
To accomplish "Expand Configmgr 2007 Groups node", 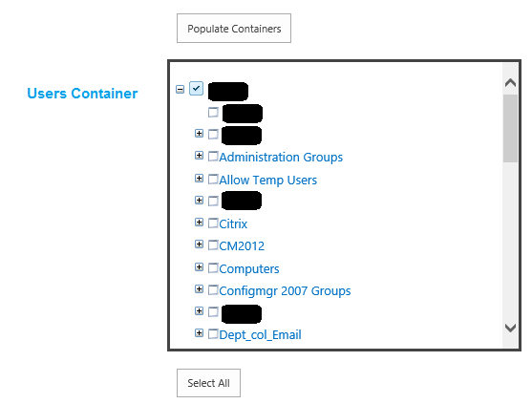I will [200, 289].
